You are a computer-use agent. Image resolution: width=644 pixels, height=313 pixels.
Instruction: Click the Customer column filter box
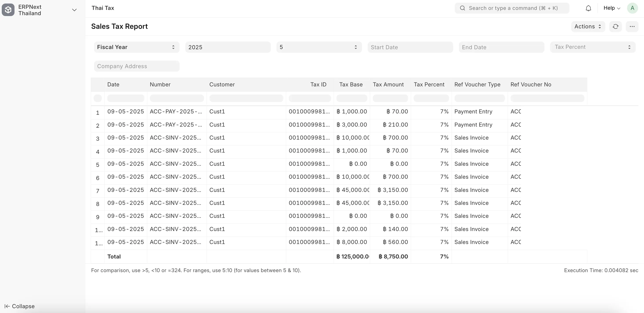pyautogui.click(x=246, y=98)
